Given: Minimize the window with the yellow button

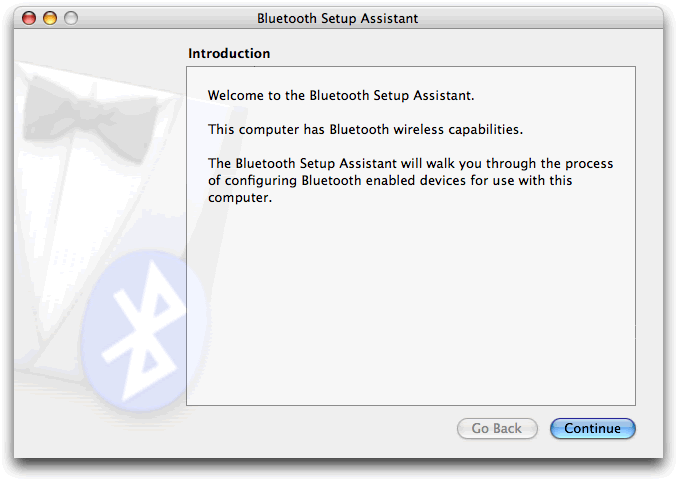Looking at the screenshot, I should (x=49, y=18).
